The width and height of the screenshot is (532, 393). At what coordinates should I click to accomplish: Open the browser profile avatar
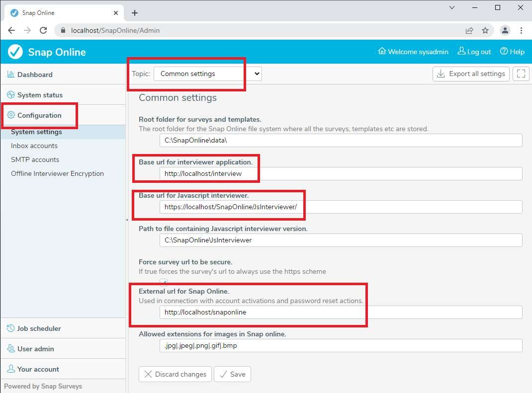505,30
